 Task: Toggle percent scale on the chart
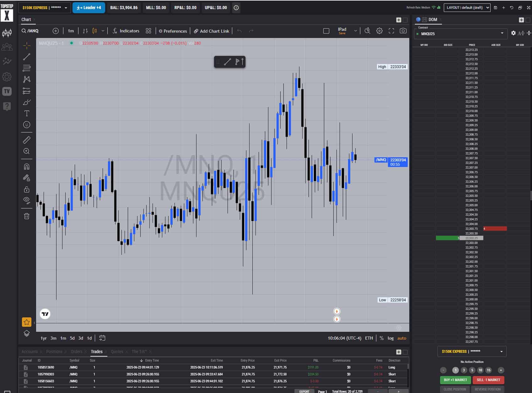click(381, 338)
